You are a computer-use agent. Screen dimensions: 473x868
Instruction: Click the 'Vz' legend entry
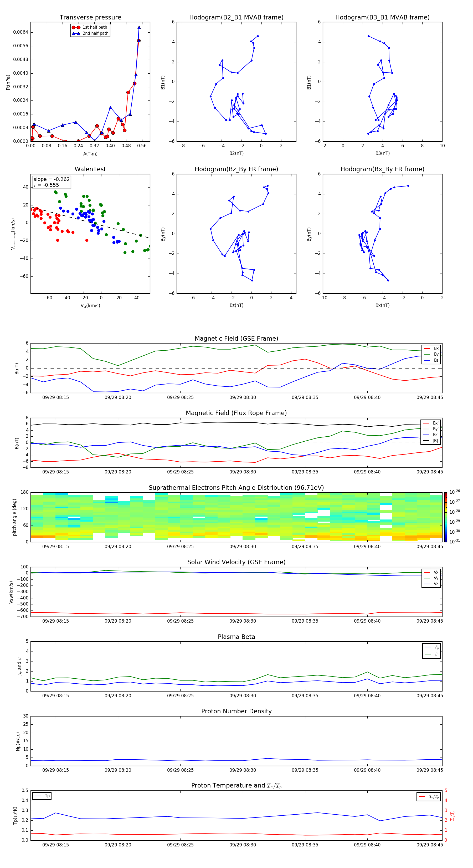coord(431,584)
